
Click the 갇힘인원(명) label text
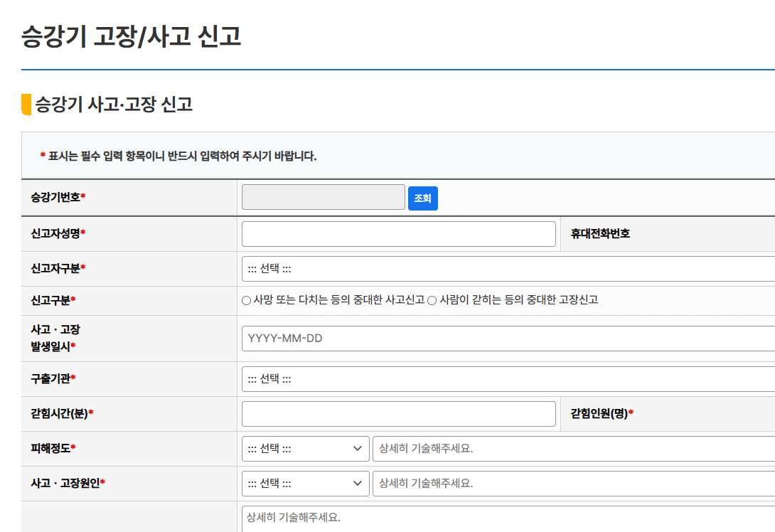[602, 413]
